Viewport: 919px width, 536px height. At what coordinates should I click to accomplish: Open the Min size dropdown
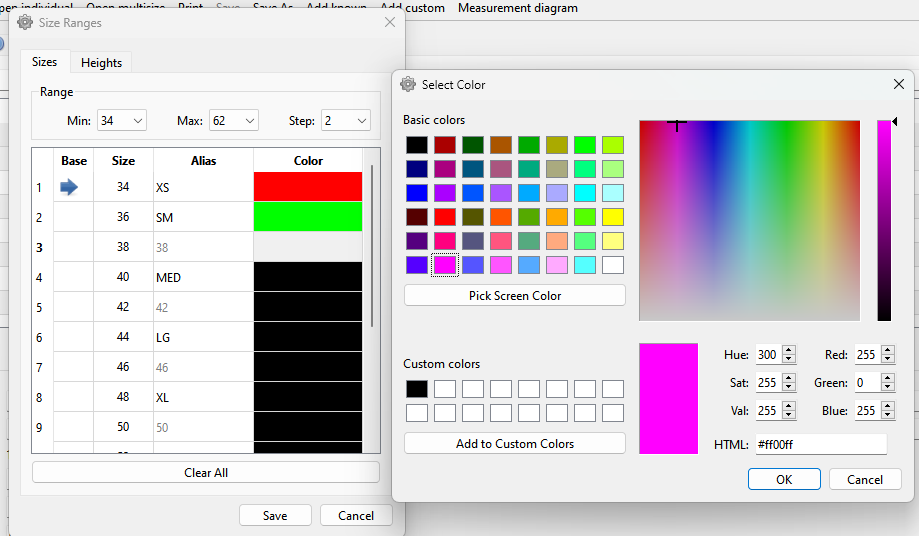pyautogui.click(x=137, y=121)
